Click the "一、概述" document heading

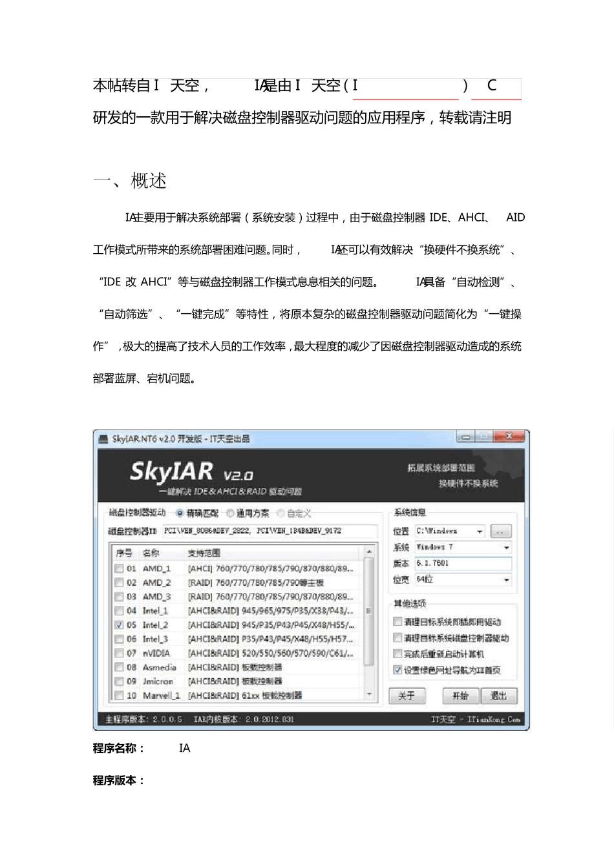click(130, 181)
